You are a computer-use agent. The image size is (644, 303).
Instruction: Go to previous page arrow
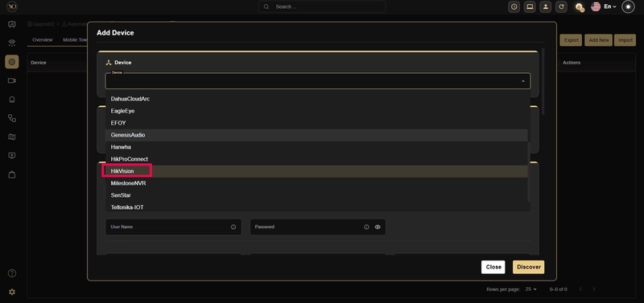click(x=580, y=289)
